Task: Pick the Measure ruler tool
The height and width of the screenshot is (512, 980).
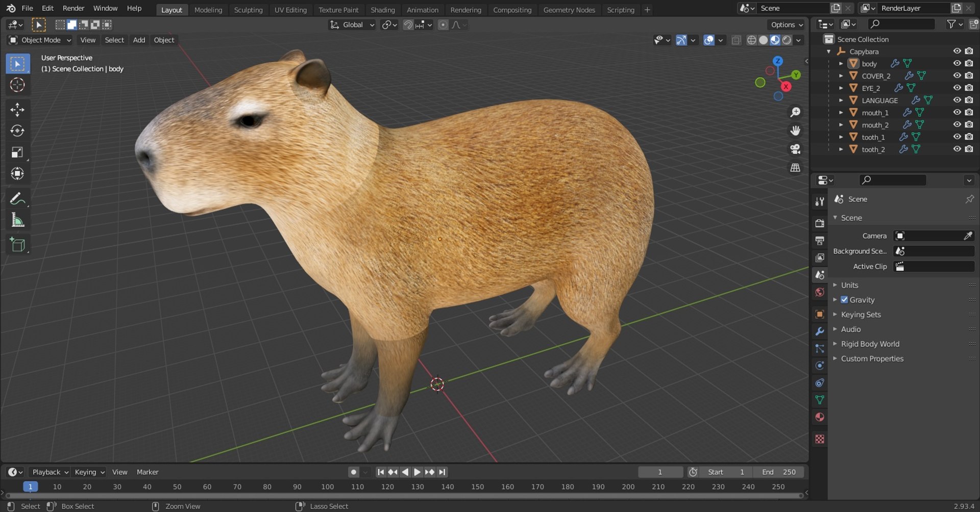Action: point(17,220)
